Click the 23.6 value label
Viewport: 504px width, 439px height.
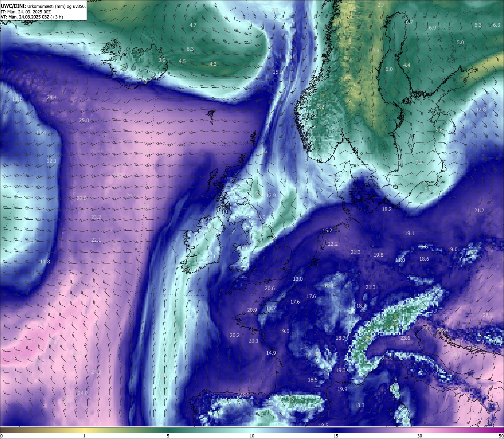coord(405,338)
